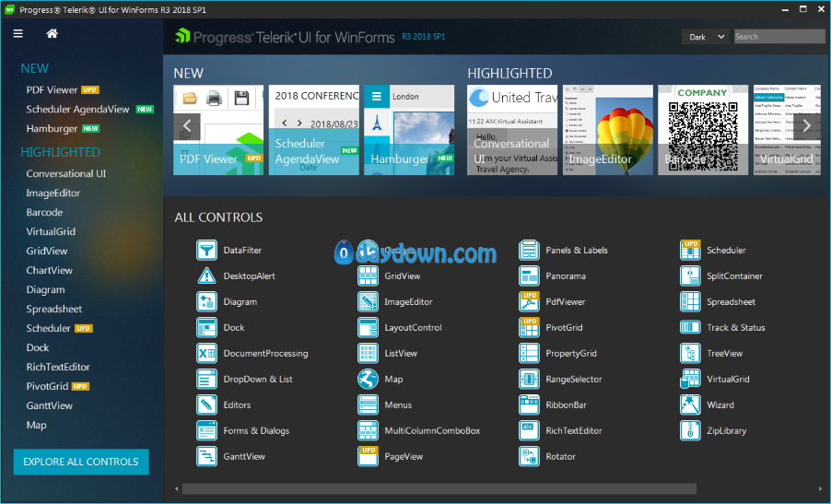Open the DocumentProcessing icon

tap(206, 354)
